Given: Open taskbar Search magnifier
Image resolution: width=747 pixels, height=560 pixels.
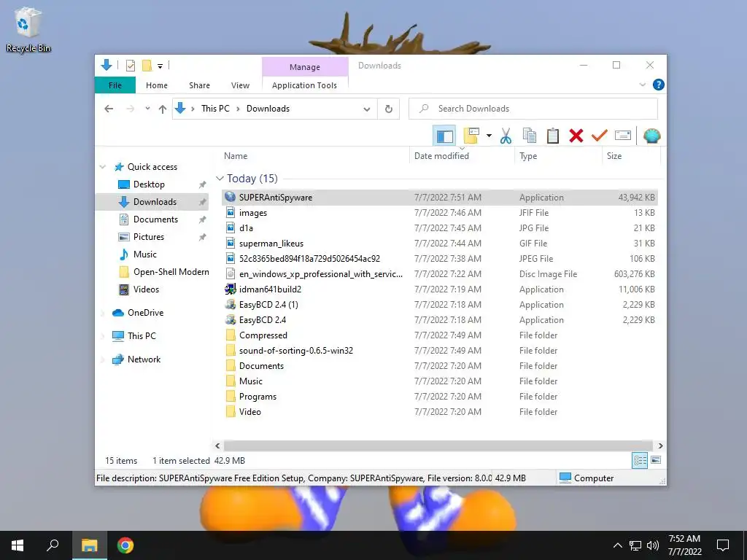Looking at the screenshot, I should point(53,545).
